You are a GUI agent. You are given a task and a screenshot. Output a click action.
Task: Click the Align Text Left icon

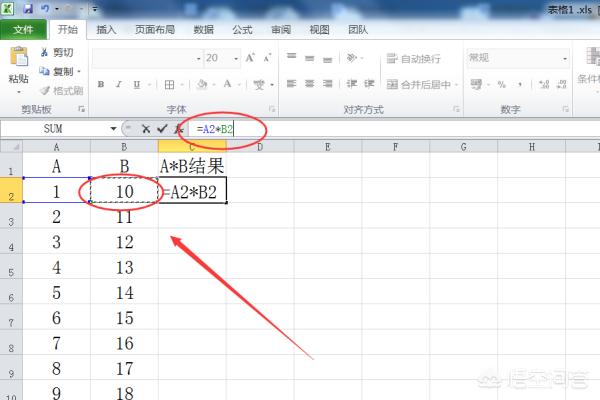[292, 83]
